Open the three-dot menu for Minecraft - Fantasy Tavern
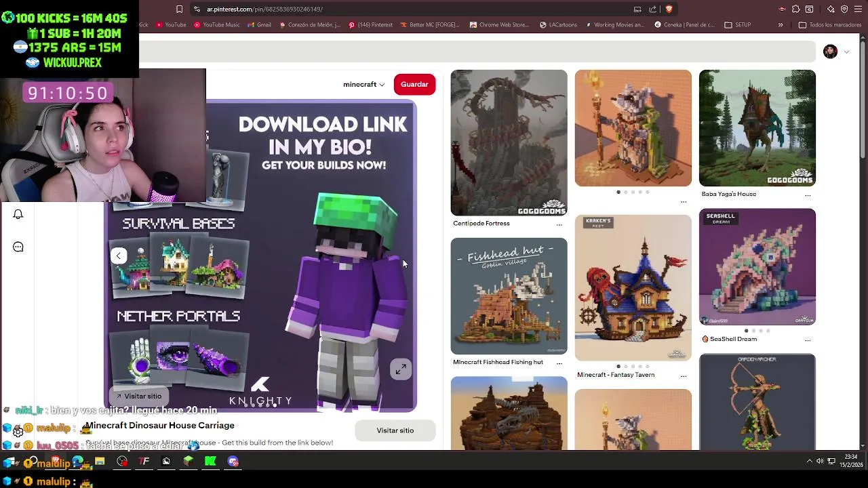This screenshot has height=488, width=868. click(684, 375)
